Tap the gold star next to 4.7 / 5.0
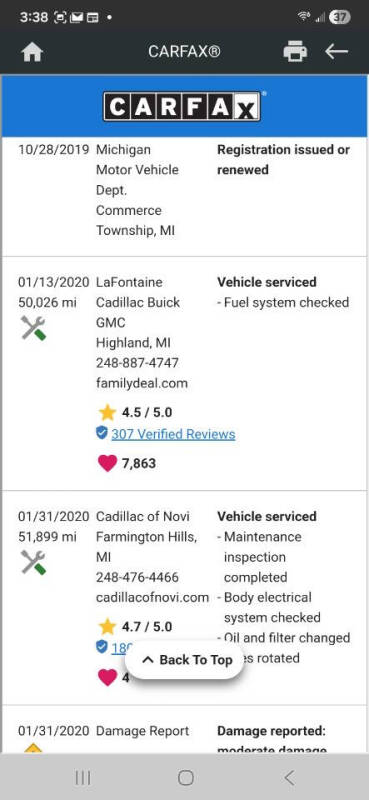 [x=107, y=627]
